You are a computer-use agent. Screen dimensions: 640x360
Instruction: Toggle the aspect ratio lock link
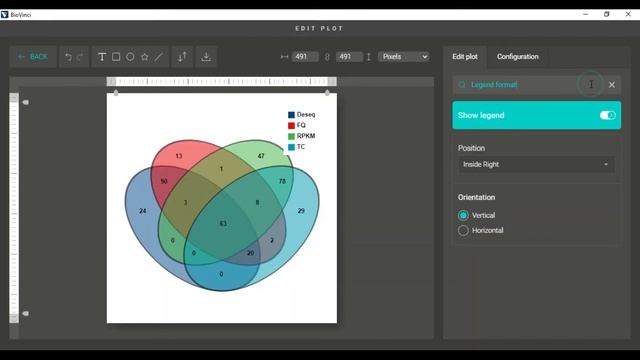point(327,57)
